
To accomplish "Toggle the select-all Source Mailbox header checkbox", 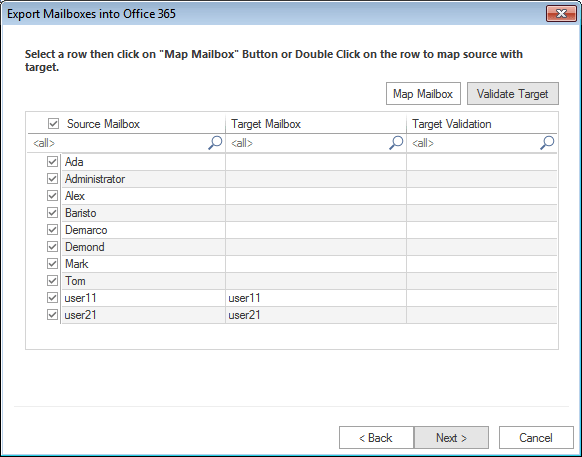I will pos(53,124).
